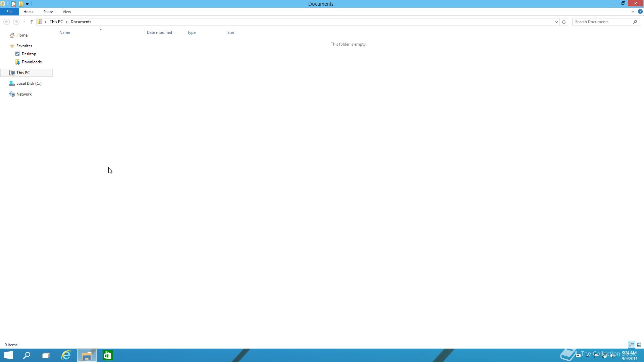Click the '0 items' status bar text
Viewport: 644px width, 362px height.
click(11, 345)
